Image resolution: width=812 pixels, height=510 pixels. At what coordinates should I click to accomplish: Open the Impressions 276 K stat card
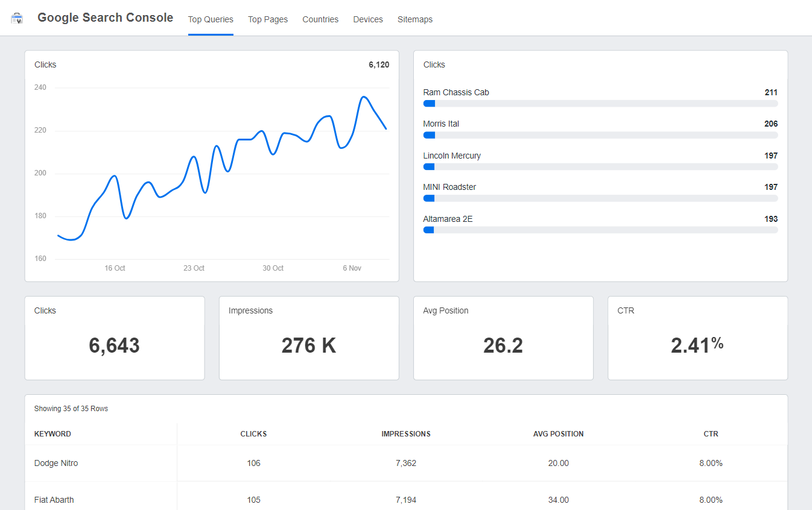click(x=309, y=338)
